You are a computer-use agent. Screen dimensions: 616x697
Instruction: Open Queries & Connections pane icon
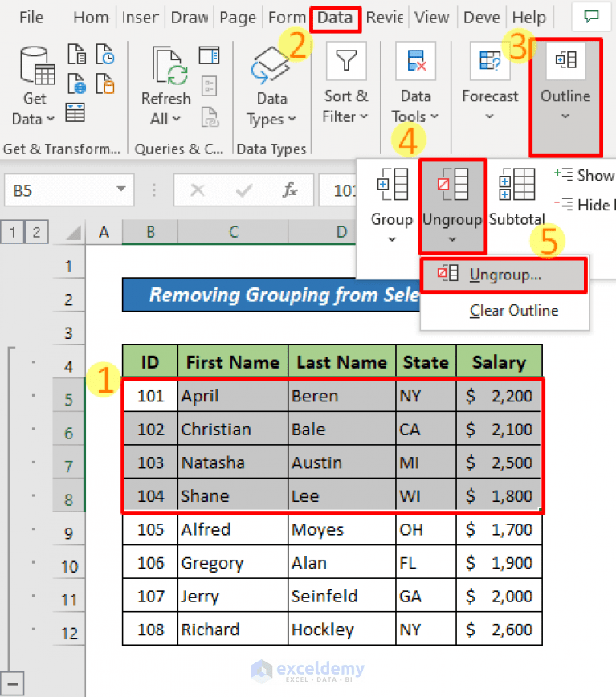click(210, 55)
